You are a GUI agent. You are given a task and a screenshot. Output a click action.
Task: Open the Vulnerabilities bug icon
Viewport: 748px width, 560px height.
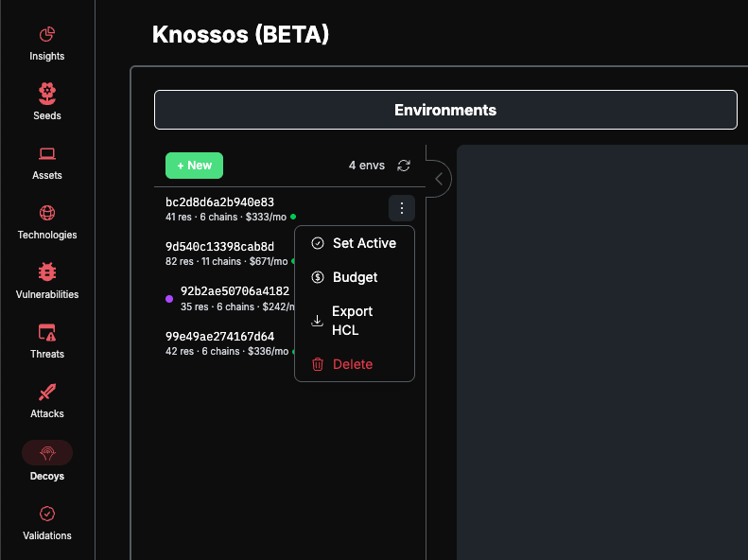[46, 271]
